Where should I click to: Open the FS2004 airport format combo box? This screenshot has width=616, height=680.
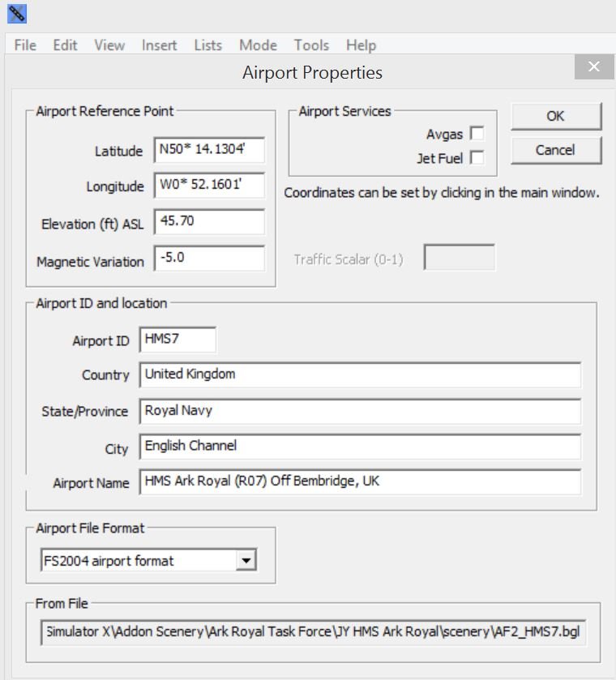(x=139, y=560)
